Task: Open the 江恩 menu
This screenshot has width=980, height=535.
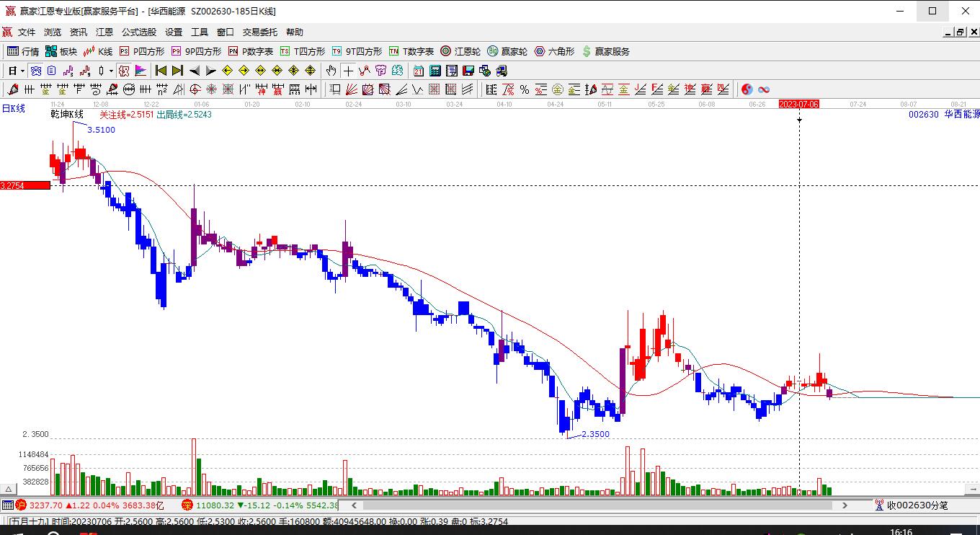Action: 104,32
